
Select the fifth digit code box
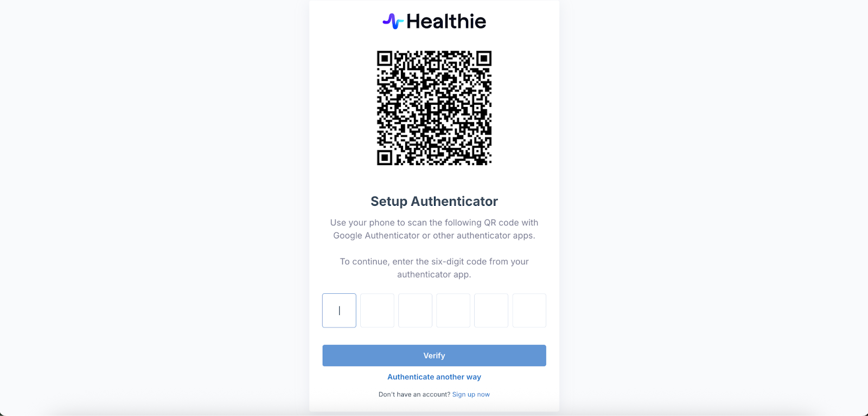[x=491, y=311]
